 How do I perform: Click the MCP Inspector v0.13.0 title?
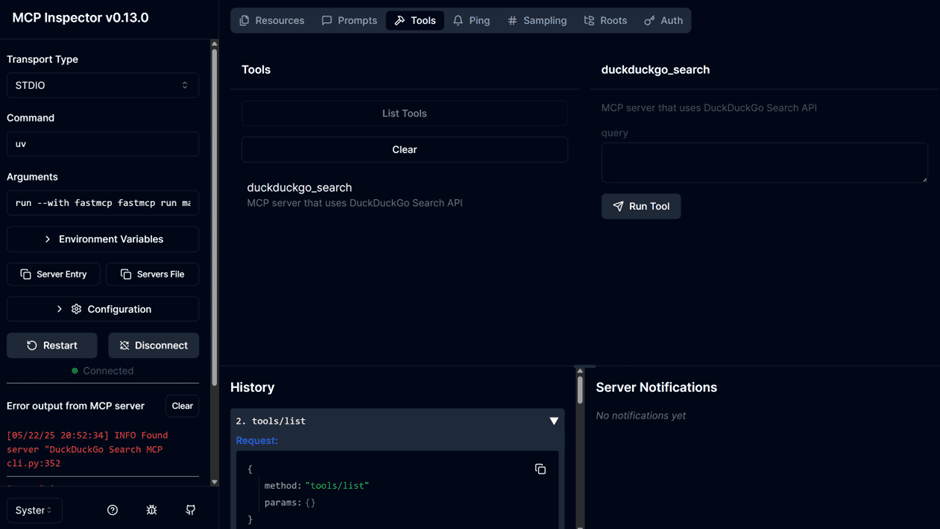(80, 17)
